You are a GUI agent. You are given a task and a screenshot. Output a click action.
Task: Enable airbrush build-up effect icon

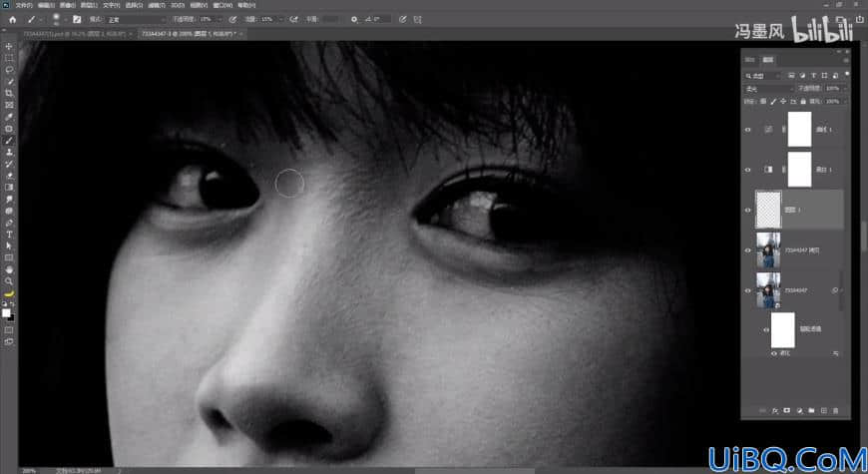click(294, 19)
